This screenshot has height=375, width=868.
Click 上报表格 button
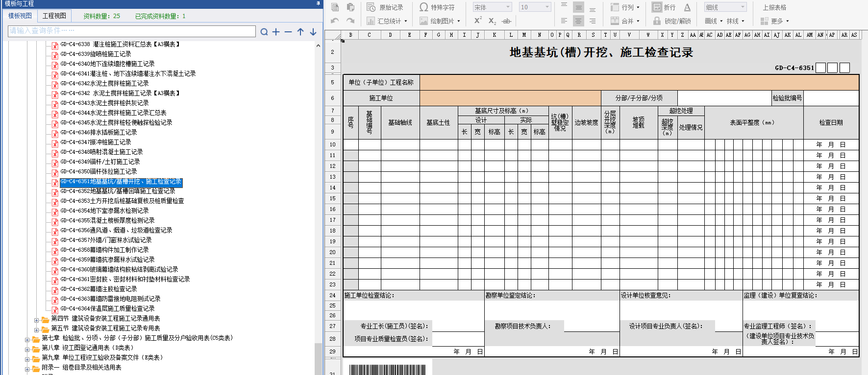pyautogui.click(x=774, y=7)
